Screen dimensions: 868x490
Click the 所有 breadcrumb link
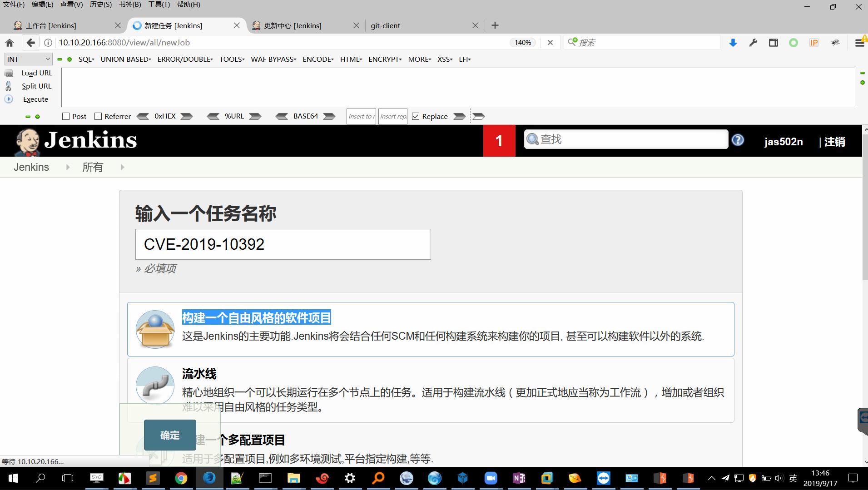(93, 167)
